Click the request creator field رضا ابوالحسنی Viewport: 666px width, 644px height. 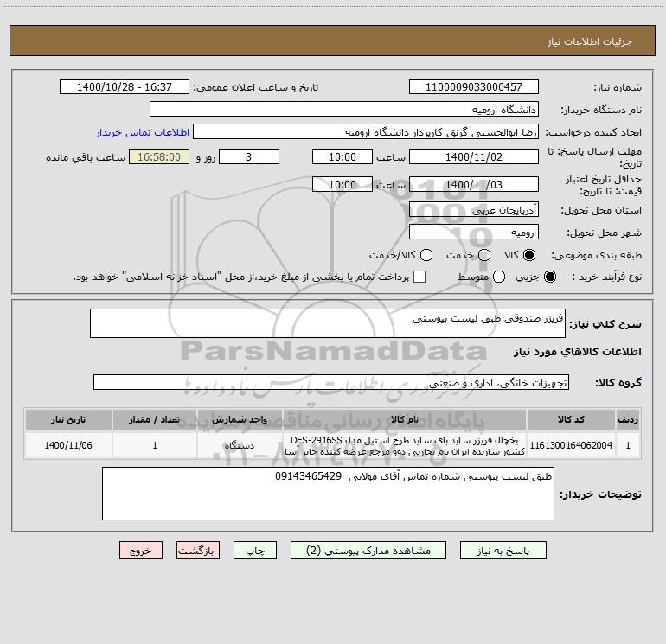pos(366,131)
